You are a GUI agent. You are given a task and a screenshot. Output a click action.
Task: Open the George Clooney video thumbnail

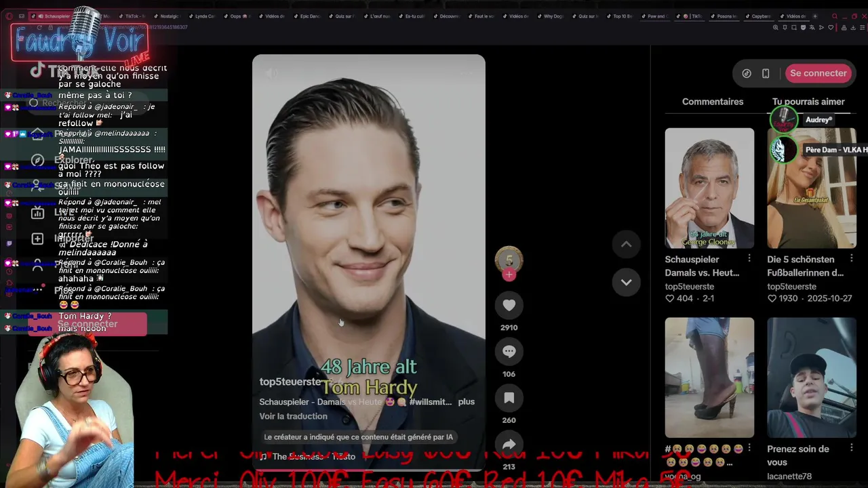(709, 188)
